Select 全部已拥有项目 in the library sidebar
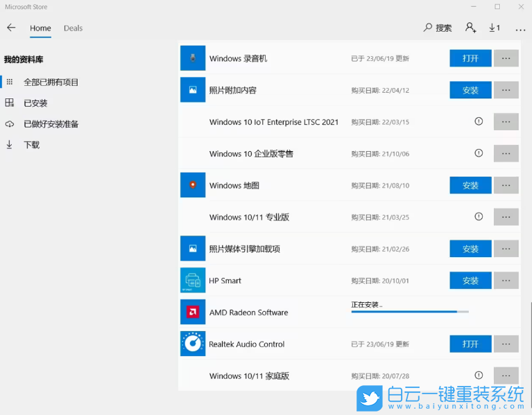This screenshot has height=415, width=532. pyautogui.click(x=51, y=82)
